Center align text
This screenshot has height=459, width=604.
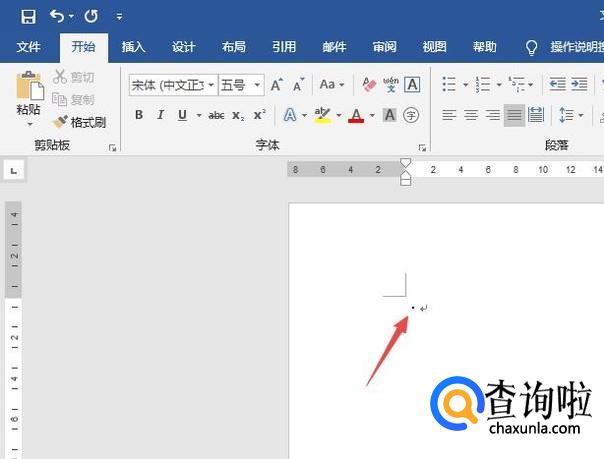coord(471,115)
